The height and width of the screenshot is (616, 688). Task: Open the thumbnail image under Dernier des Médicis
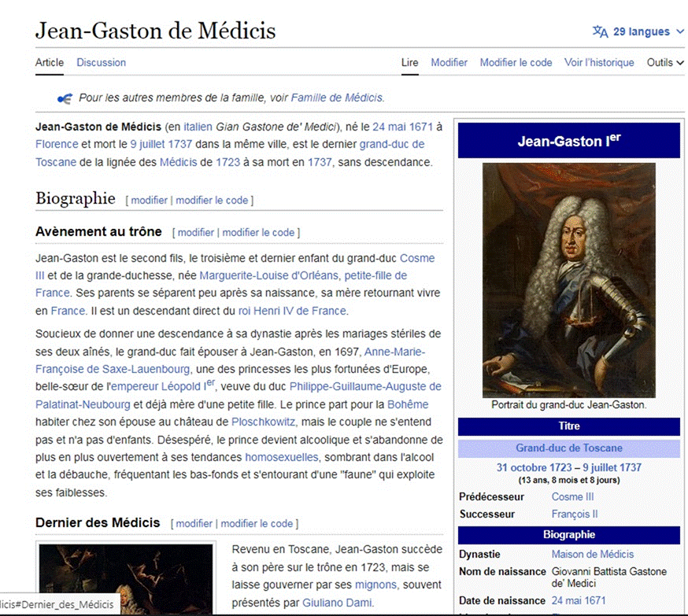click(126, 579)
